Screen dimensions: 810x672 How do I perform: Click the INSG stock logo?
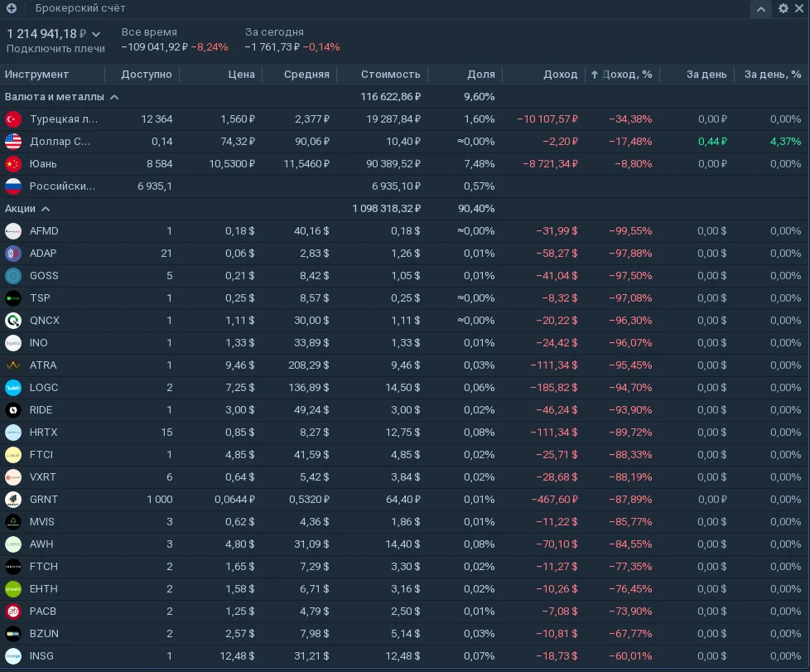pyautogui.click(x=13, y=656)
